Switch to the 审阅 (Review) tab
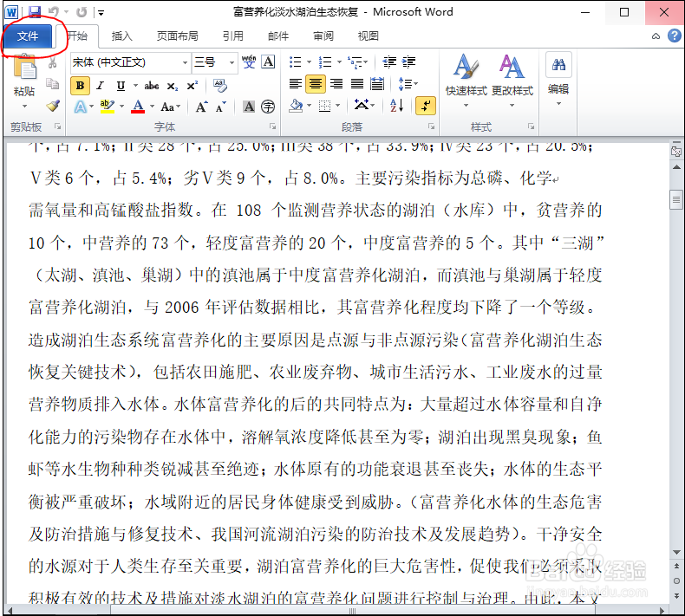685x616 pixels. (x=323, y=36)
